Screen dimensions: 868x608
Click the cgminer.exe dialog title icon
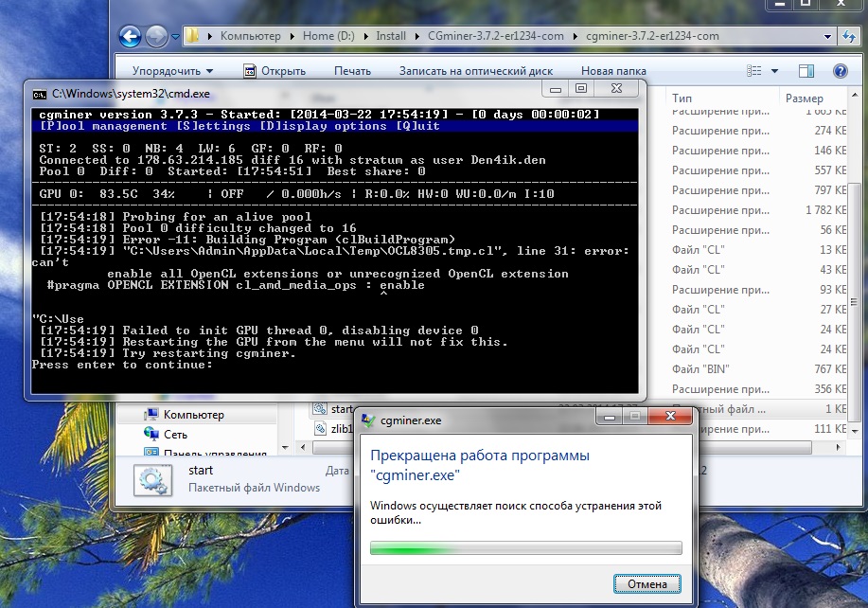click(x=367, y=420)
